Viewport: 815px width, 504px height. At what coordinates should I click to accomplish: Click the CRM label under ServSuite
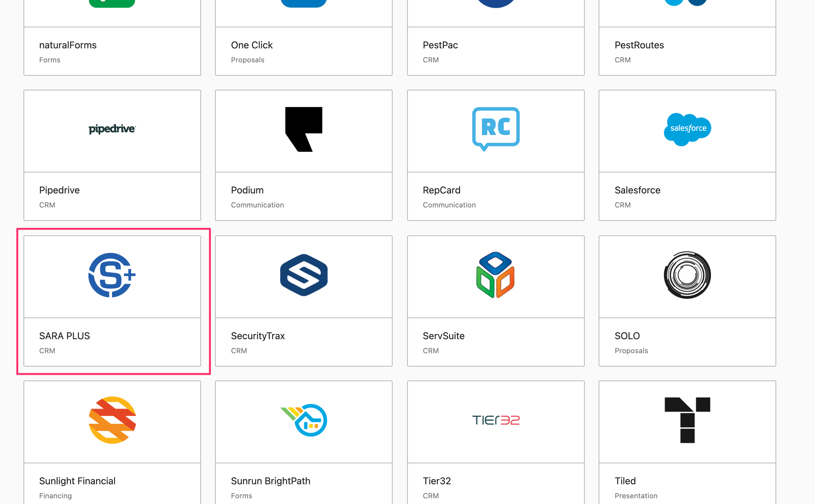(430, 351)
